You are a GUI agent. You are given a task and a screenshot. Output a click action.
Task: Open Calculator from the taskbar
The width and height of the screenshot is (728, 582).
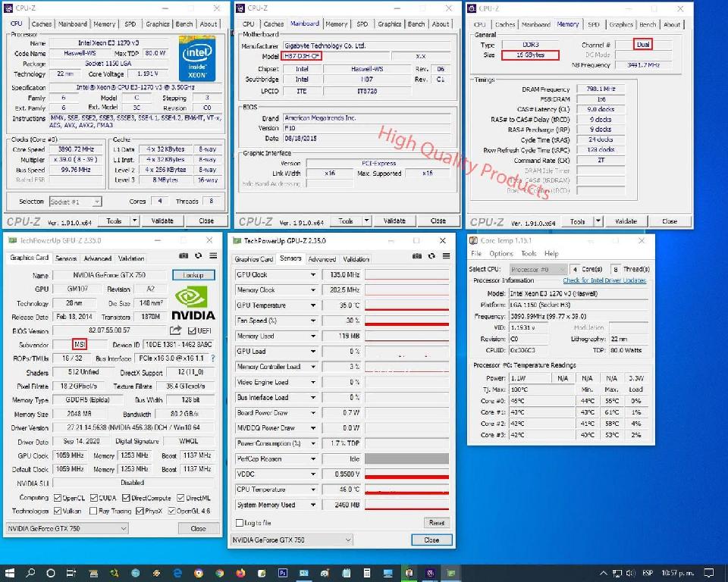tap(367, 573)
